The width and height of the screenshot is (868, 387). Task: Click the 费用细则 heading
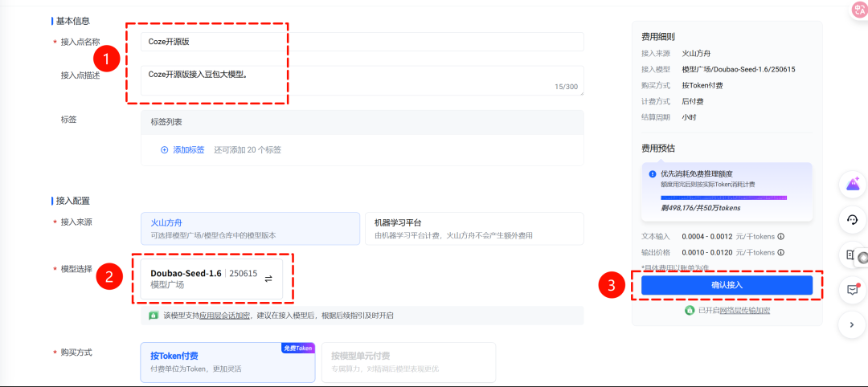point(658,37)
